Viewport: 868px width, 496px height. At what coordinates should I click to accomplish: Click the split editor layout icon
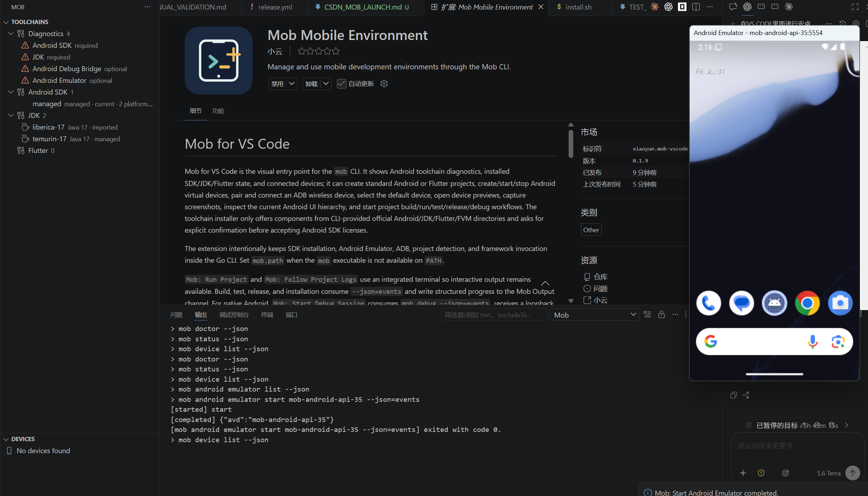point(696,7)
